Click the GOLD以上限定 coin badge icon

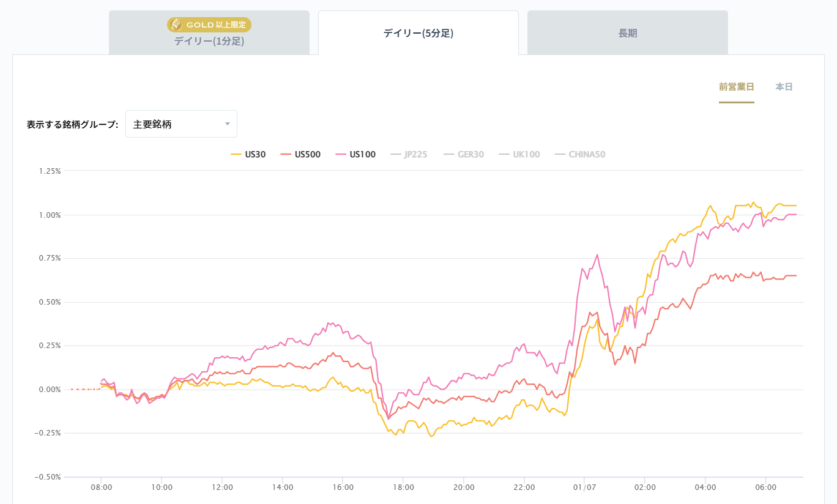177,25
